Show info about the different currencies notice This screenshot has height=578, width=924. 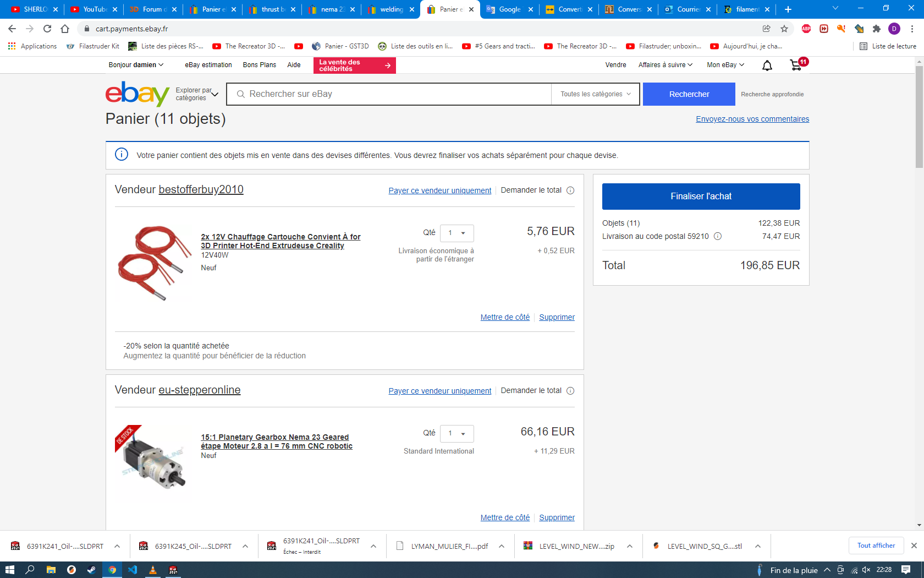(x=122, y=155)
